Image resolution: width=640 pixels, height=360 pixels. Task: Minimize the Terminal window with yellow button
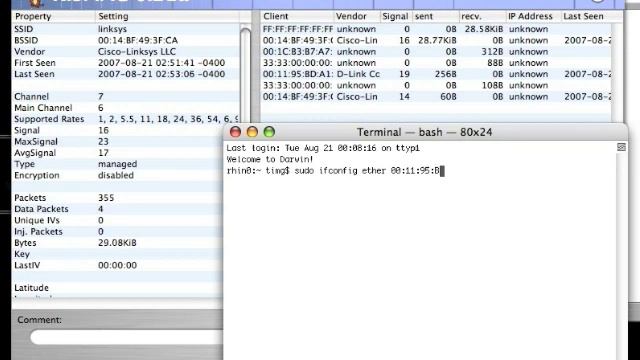pyautogui.click(x=252, y=132)
